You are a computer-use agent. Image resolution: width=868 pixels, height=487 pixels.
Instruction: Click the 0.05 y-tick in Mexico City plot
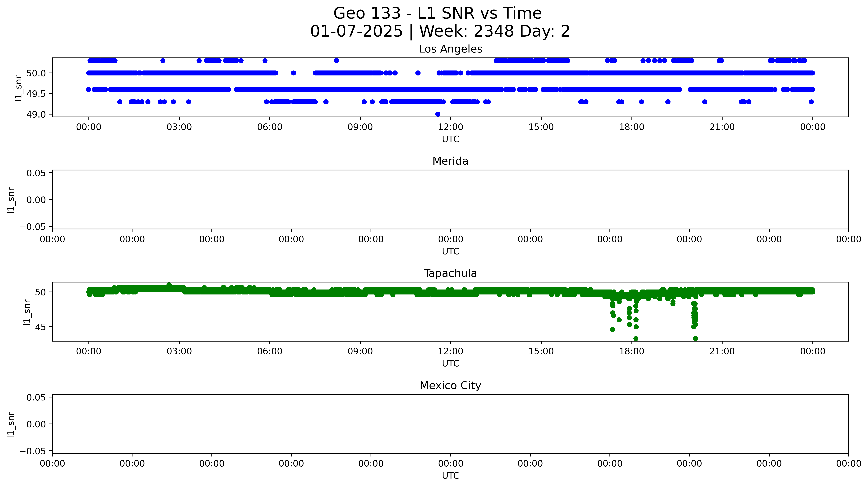pyautogui.click(x=36, y=397)
